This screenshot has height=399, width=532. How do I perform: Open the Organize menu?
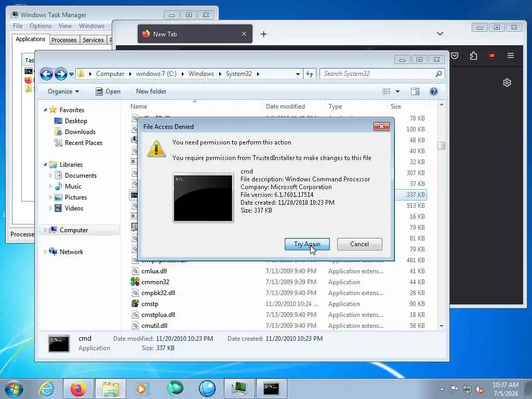(x=63, y=91)
